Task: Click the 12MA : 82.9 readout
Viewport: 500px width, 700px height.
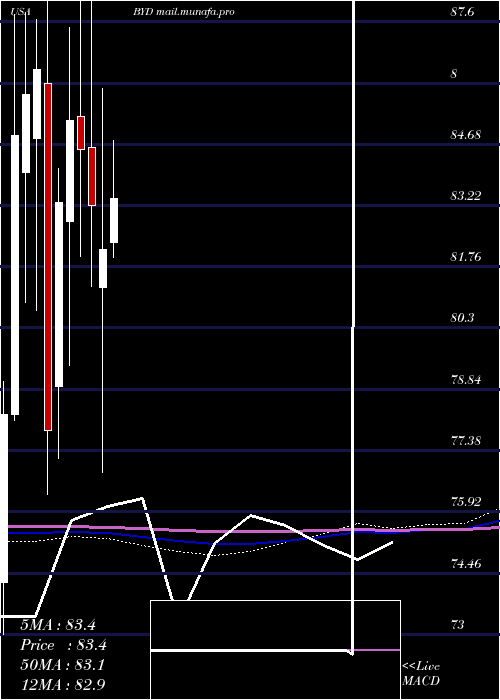Action: [63, 685]
